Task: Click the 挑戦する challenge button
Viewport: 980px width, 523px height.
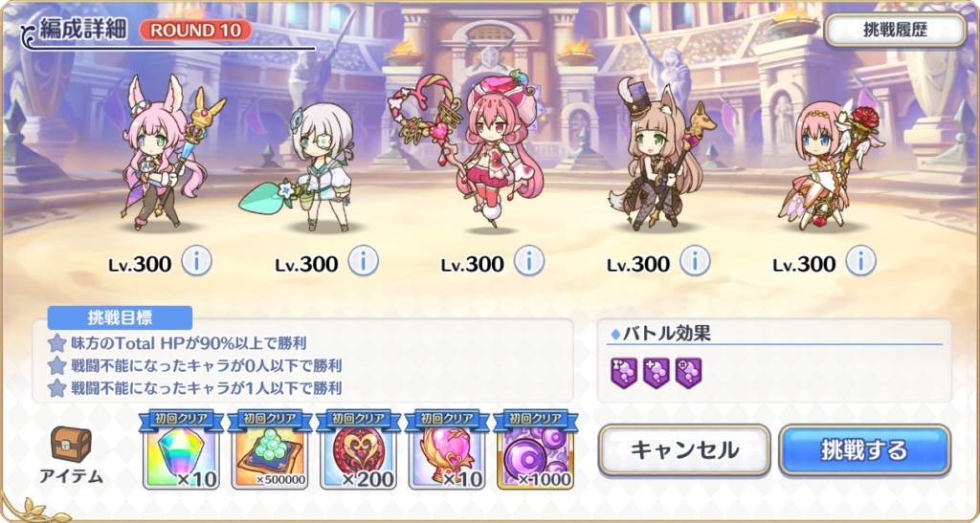Action: [864, 450]
